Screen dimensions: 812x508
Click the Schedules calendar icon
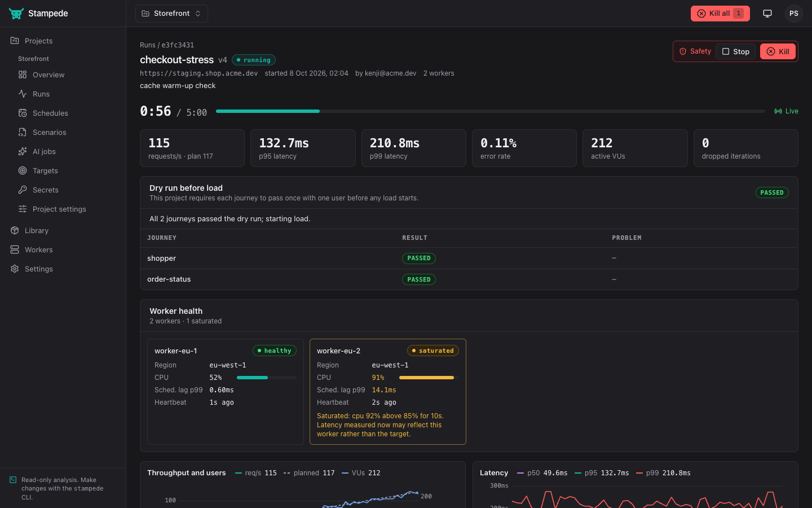[x=23, y=113]
